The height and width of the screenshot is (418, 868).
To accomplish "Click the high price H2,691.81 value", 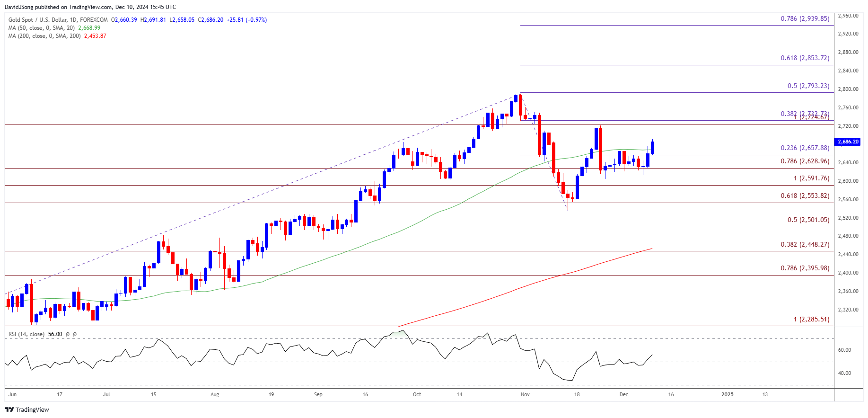I will click(153, 20).
